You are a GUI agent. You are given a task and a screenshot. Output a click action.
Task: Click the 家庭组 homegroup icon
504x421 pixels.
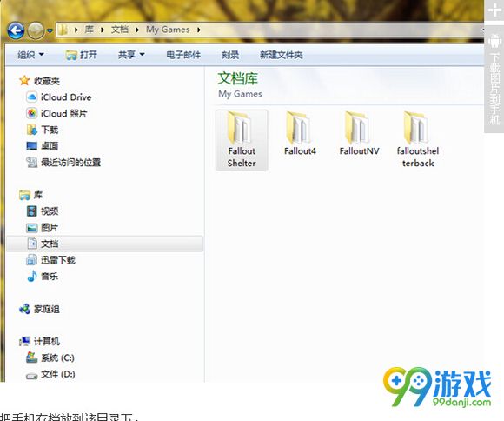click(x=24, y=309)
